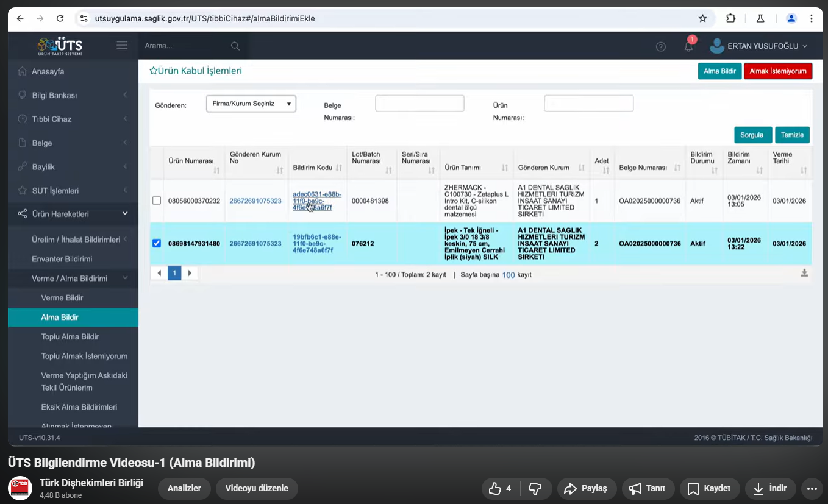Uncheck the checkbox for product 08698147931480

click(x=157, y=243)
